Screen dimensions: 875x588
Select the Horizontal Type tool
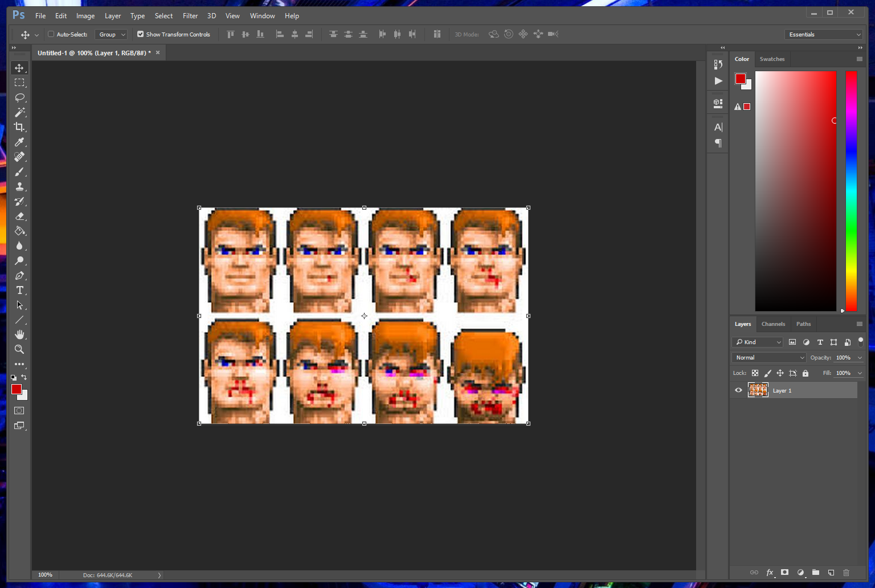click(x=19, y=290)
